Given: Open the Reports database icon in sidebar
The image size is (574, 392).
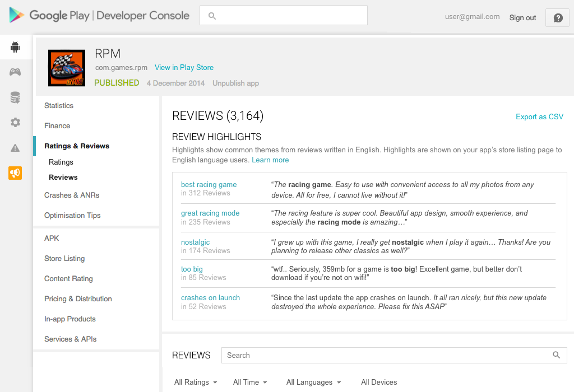Looking at the screenshot, I should [15, 97].
